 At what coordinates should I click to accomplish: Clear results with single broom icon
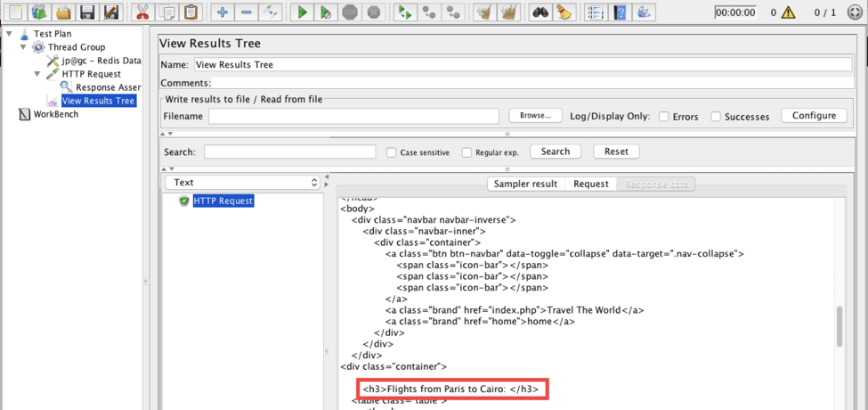[485, 11]
